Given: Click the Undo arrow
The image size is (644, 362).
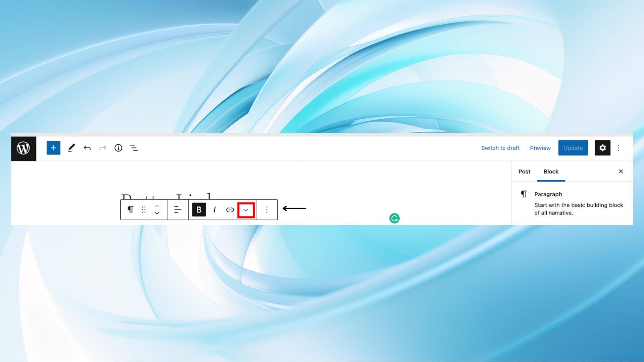Looking at the screenshot, I should tap(87, 148).
